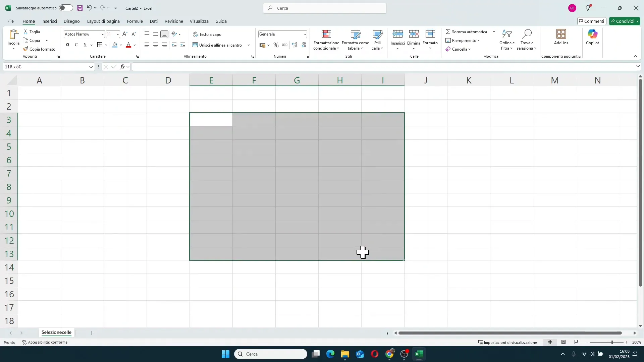Align text to the left

[147, 45]
